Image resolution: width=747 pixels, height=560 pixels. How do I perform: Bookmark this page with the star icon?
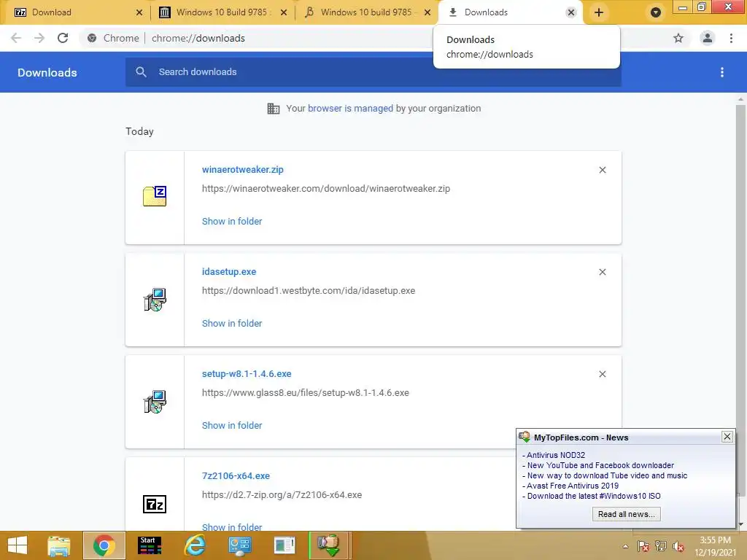[x=678, y=38]
